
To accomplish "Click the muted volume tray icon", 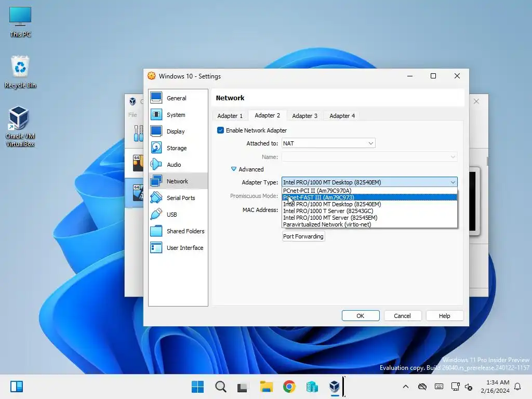I will tap(469, 387).
